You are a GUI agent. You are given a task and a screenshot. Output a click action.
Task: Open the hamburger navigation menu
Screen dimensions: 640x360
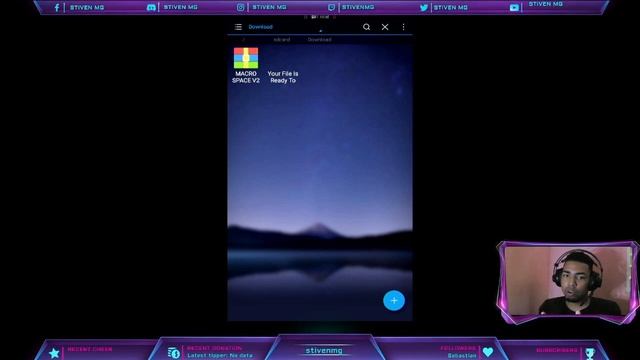[x=238, y=27]
